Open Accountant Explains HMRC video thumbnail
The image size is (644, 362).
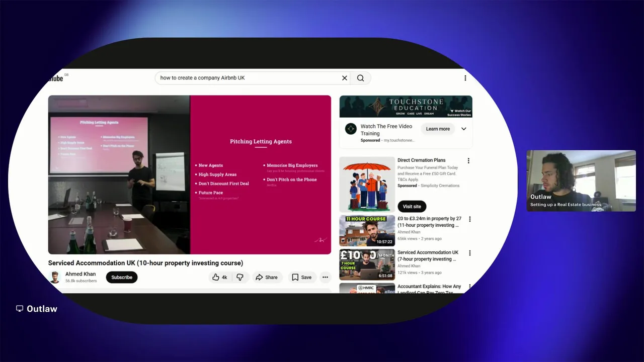367,288
